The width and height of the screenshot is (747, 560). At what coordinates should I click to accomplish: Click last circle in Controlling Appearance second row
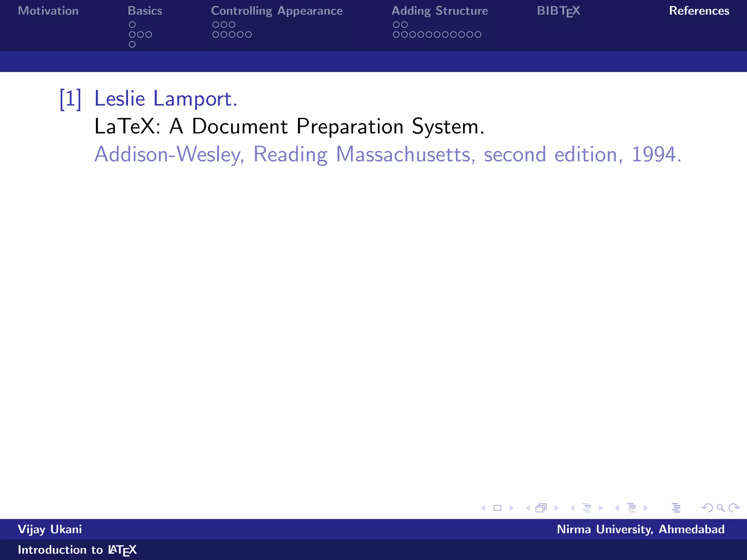click(x=248, y=35)
